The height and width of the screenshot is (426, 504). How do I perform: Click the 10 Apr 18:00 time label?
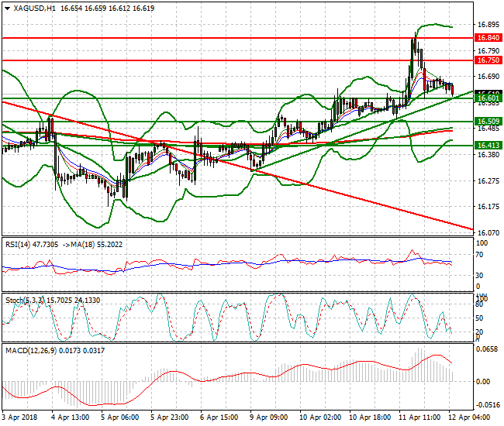pos(370,417)
